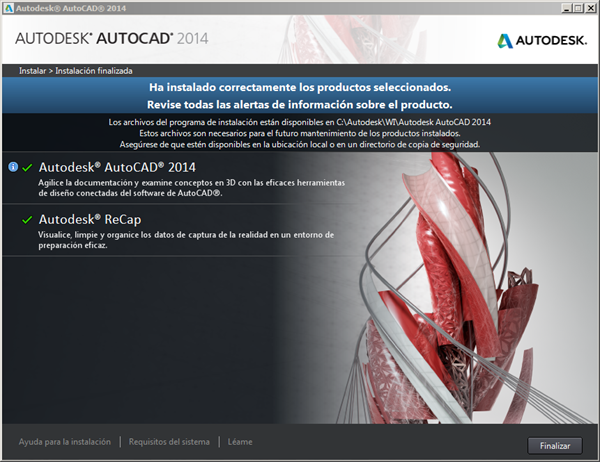The image size is (600, 462).
Task: Click the AutoCAD description starting 'Agilice la documentación'
Action: (x=191, y=188)
